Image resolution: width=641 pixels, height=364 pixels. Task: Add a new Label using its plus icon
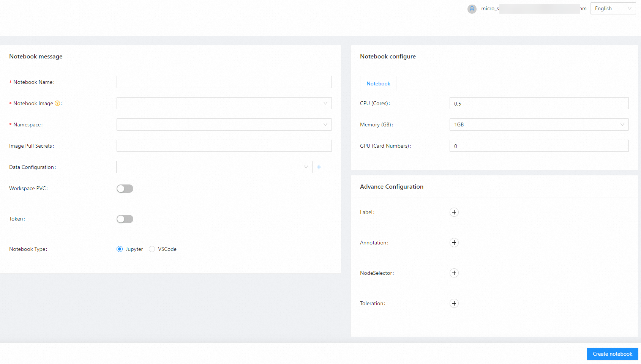(454, 212)
